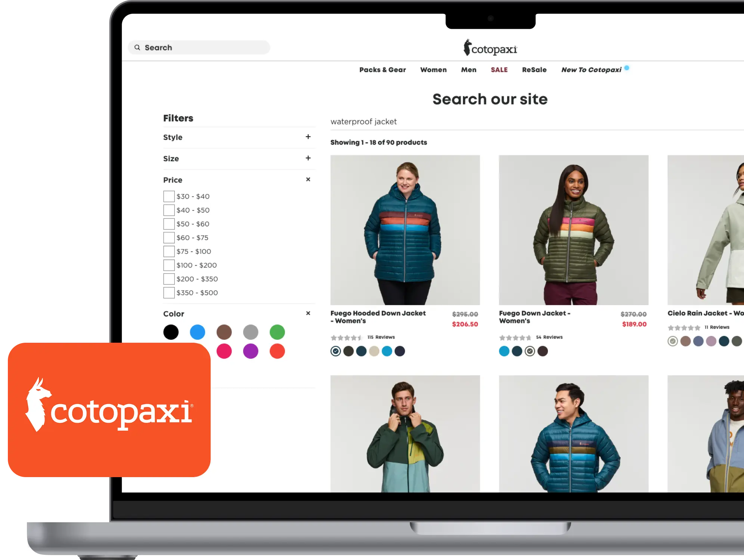Select the green color swatch filter
The image size is (744, 560).
[278, 331]
